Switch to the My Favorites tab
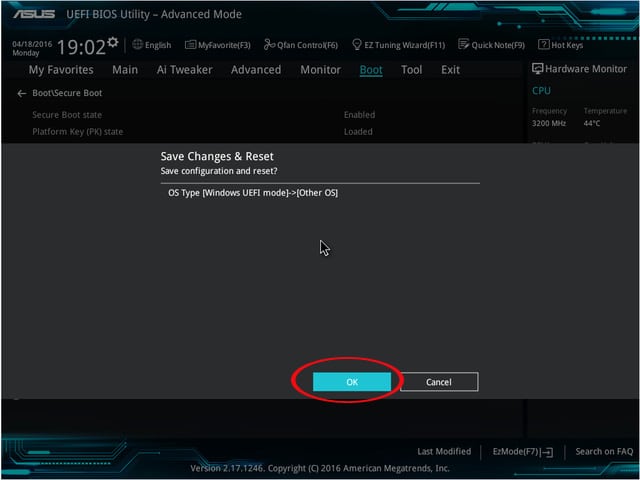The height and width of the screenshot is (480, 640). pyautogui.click(x=61, y=70)
